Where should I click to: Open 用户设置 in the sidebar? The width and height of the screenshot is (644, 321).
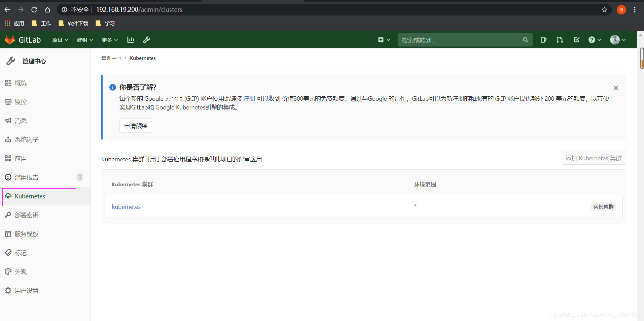(27, 290)
